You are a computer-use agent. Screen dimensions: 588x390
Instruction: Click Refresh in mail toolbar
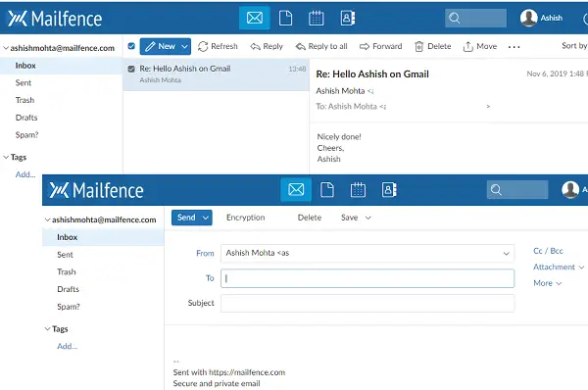pos(218,46)
